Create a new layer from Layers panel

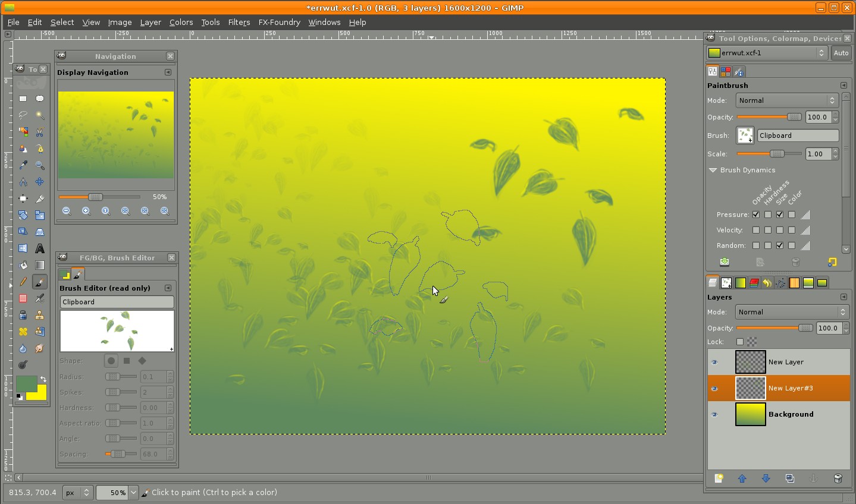pos(719,478)
